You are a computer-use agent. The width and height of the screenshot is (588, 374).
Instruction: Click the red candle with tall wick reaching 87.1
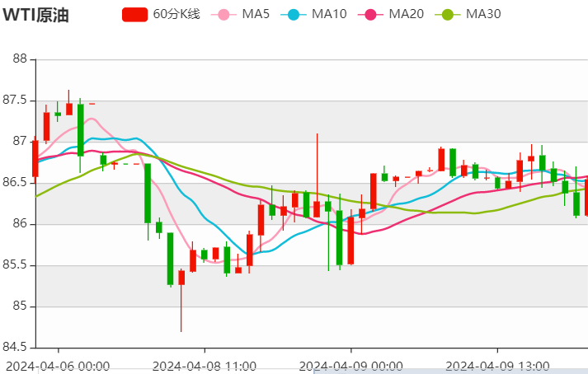(x=317, y=208)
